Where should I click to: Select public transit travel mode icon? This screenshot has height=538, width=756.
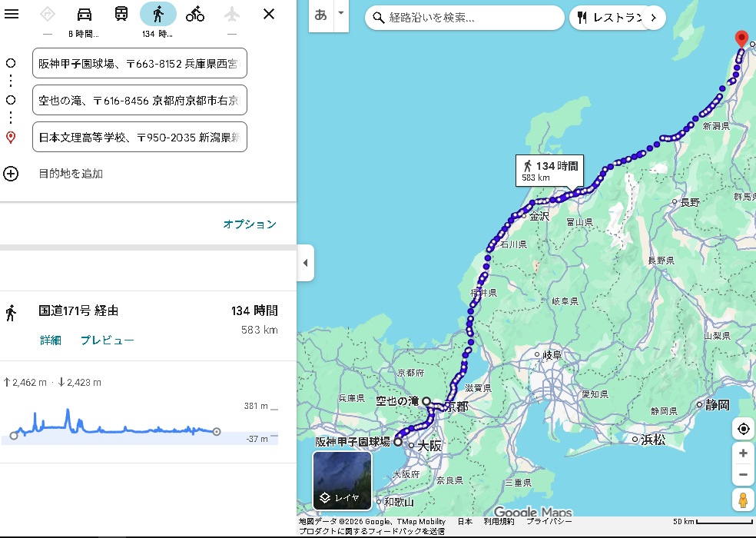click(x=121, y=14)
